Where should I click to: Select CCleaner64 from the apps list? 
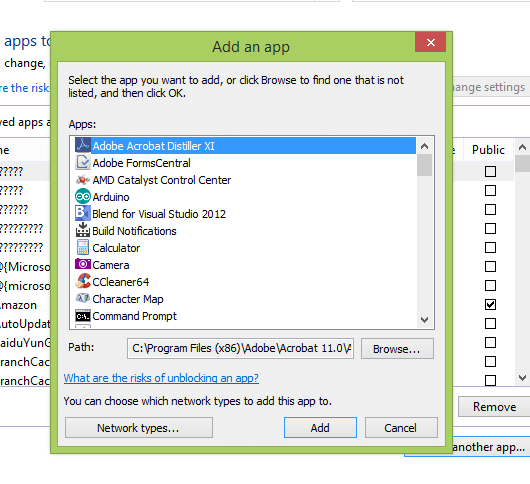[245, 282]
